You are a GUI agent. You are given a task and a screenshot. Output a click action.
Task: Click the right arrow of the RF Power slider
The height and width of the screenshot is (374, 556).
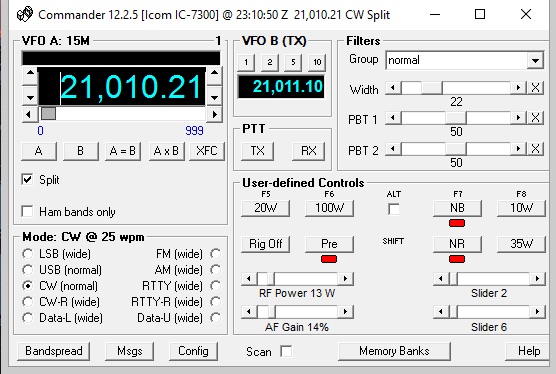click(345, 279)
